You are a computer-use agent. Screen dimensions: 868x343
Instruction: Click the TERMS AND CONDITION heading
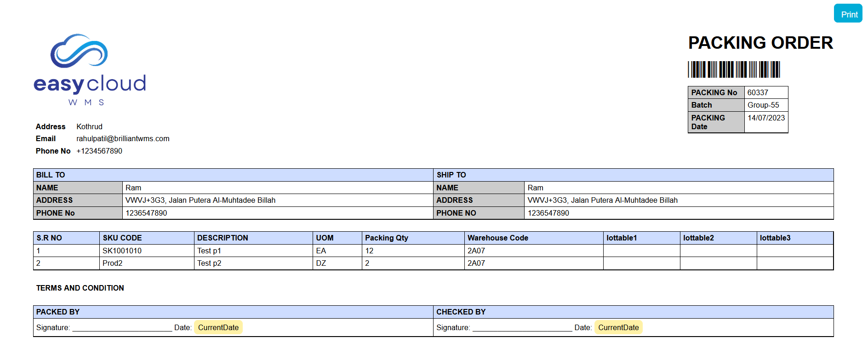pos(80,288)
